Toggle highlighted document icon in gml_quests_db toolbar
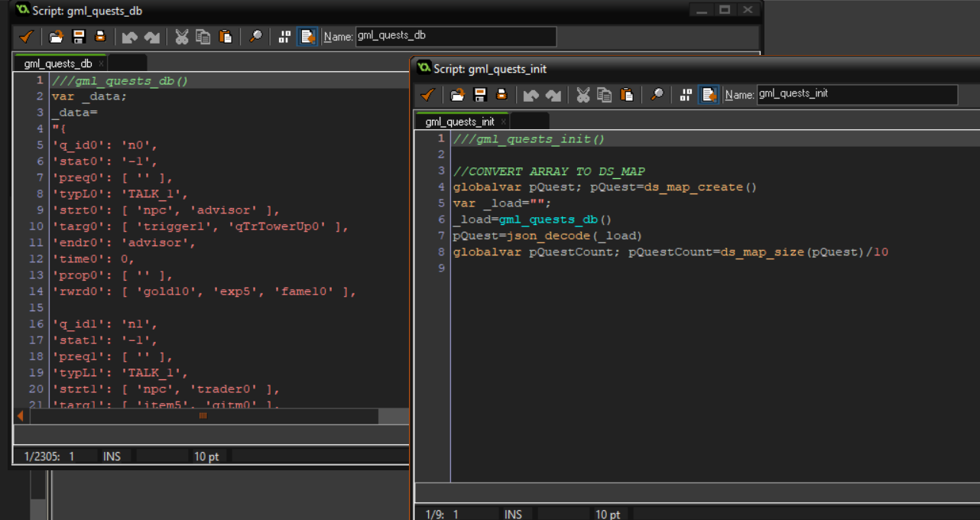Viewport: 980px width, 520px height. click(307, 37)
